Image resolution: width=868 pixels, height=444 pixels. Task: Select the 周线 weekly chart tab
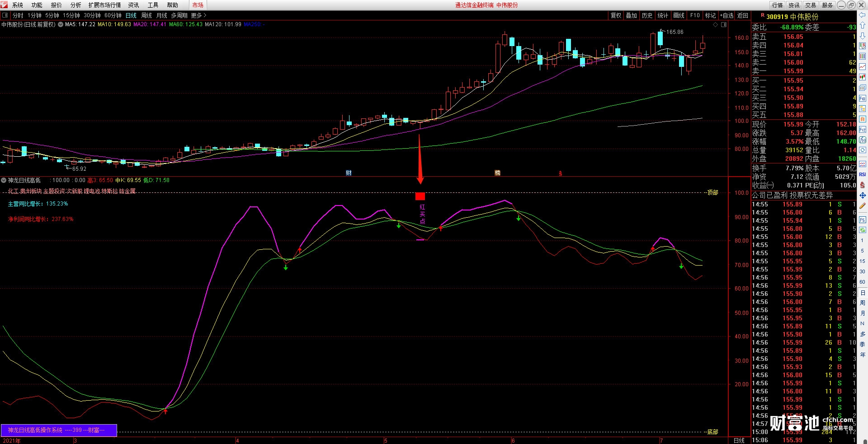click(146, 15)
